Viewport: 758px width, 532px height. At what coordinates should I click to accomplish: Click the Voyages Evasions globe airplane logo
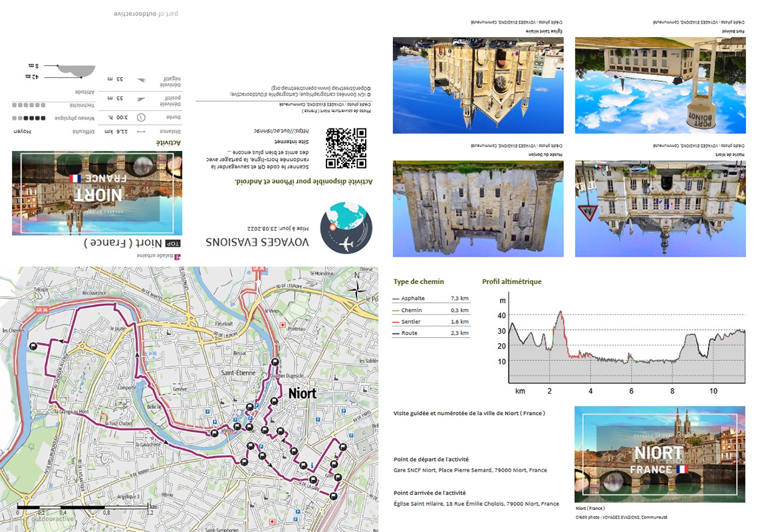pyautogui.click(x=346, y=227)
